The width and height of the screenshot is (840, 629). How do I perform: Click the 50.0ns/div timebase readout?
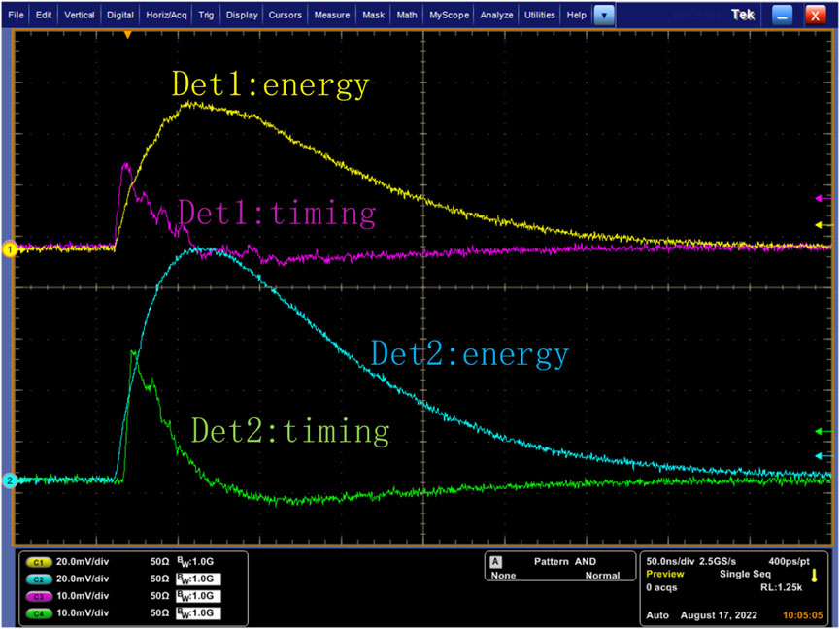click(x=670, y=562)
